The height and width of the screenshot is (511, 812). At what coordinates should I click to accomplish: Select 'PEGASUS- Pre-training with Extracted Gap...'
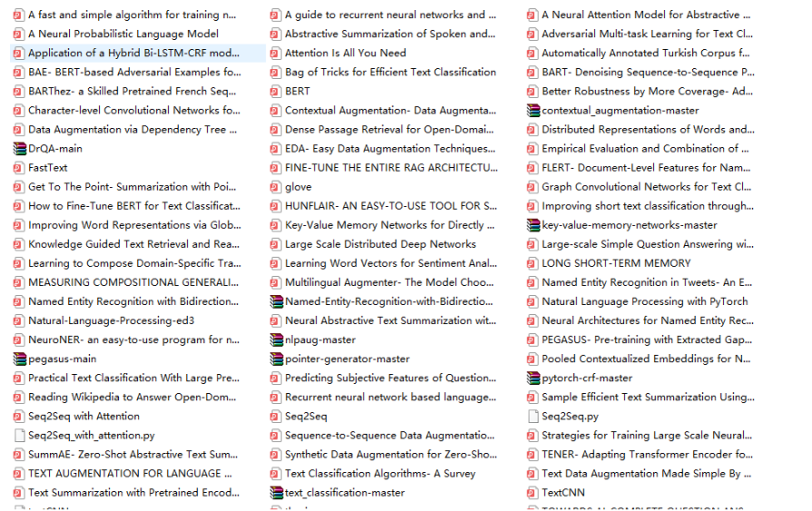click(x=647, y=340)
